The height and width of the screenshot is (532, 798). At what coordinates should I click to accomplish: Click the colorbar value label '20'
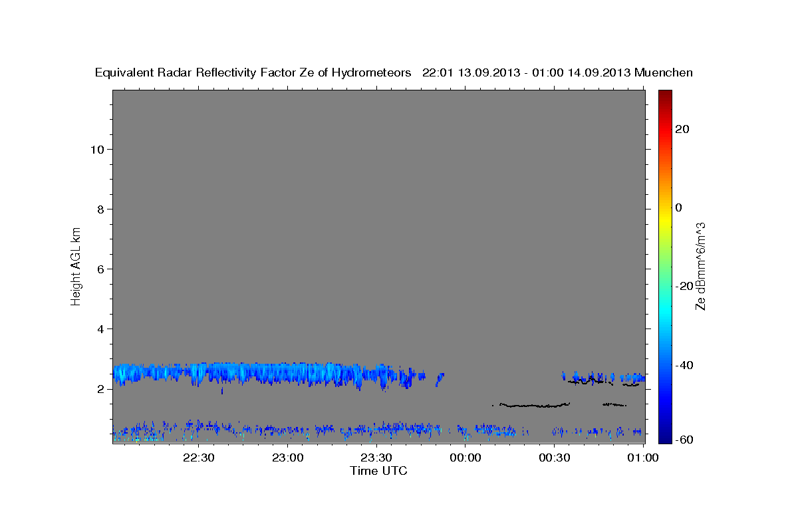(x=683, y=129)
